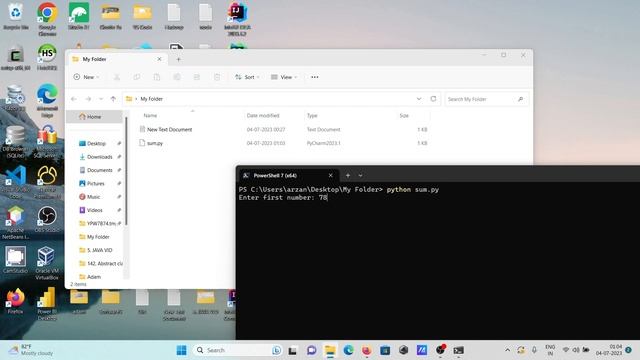Screen dimensions: 640x360
Task: Launch Oracle VM VirtualBox from the desktop
Action: (47, 263)
